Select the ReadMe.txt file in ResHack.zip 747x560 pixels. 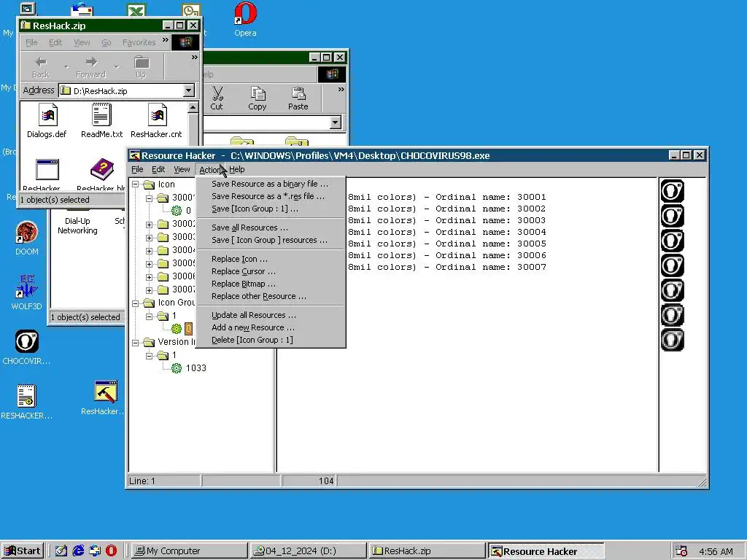point(101,121)
